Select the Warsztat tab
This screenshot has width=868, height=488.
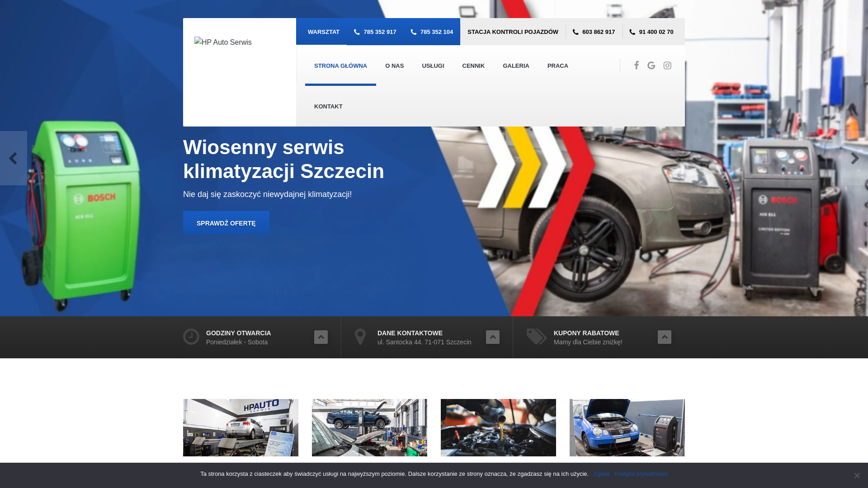[x=324, y=32]
